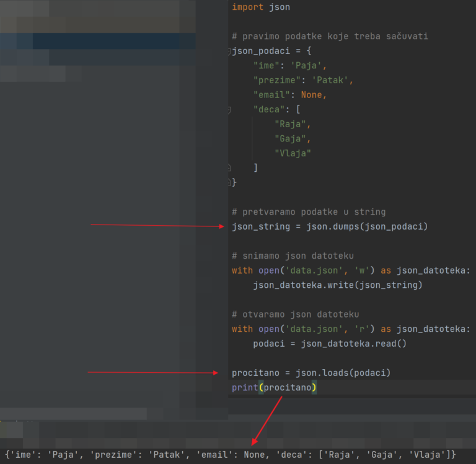The image size is (476, 464).
Task: Click the 'procitano = json.loads(podaci)' line
Action: pos(311,373)
